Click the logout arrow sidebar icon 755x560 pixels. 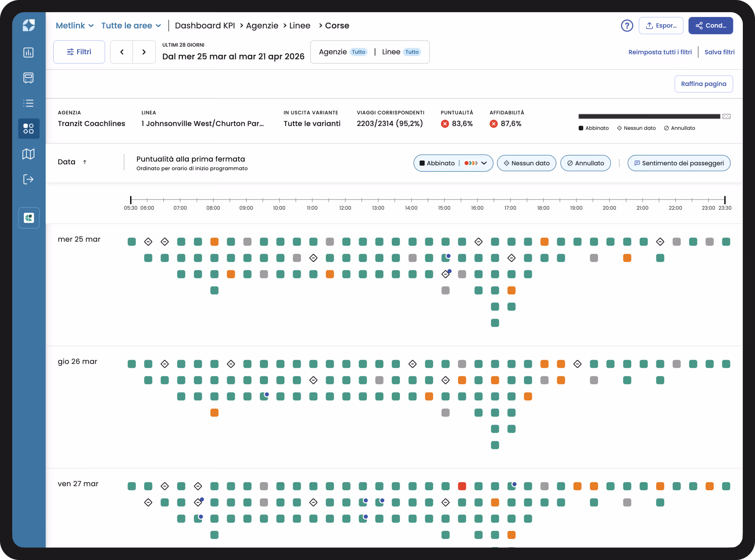click(x=28, y=179)
